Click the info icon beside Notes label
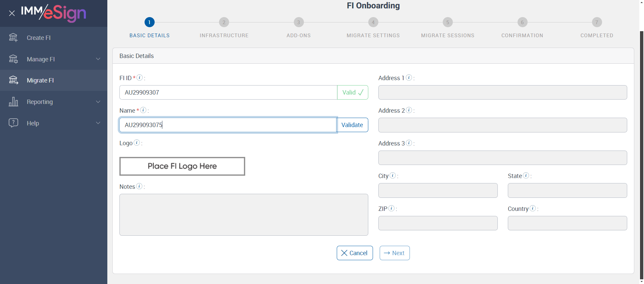 139,186
